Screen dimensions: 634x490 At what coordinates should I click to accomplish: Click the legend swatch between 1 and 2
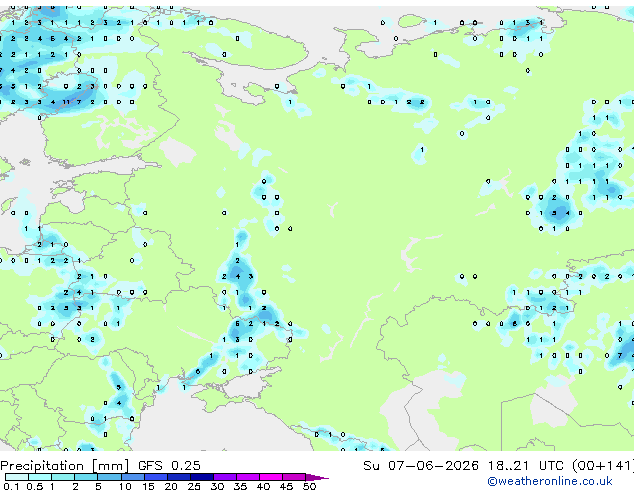tap(63, 477)
